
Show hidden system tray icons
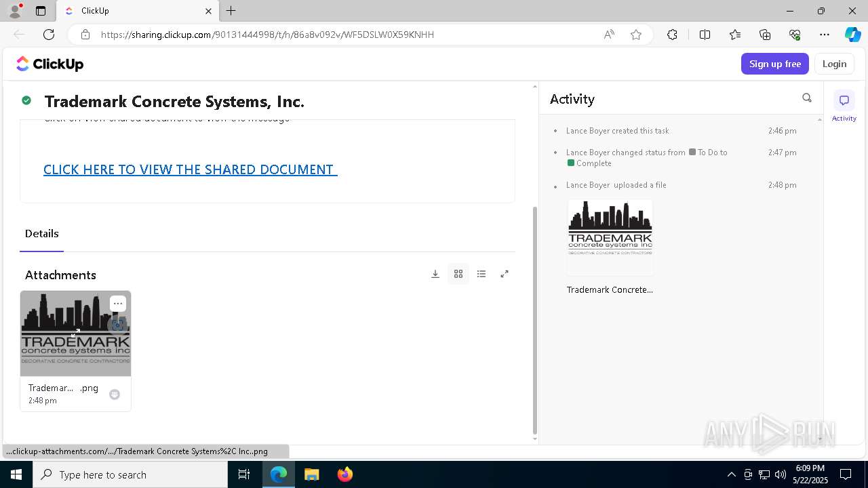pyautogui.click(x=731, y=474)
